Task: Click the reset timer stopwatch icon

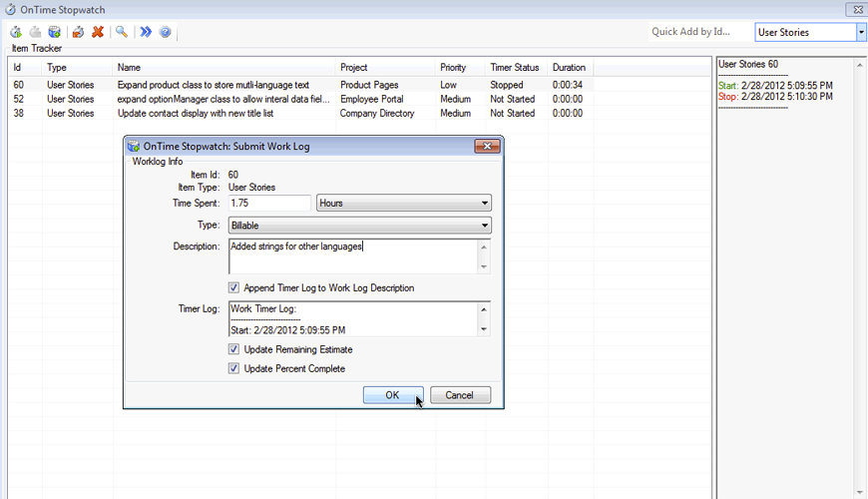Action: [79, 32]
